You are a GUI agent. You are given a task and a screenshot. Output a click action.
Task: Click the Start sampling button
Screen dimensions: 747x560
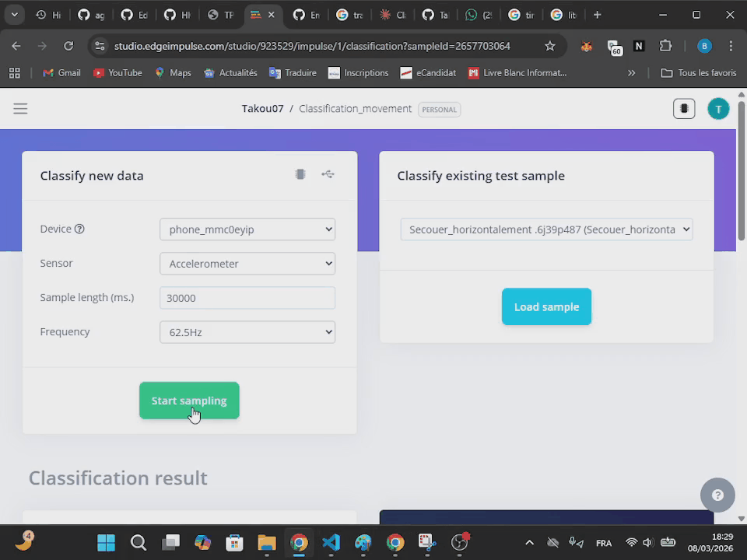[x=189, y=401]
